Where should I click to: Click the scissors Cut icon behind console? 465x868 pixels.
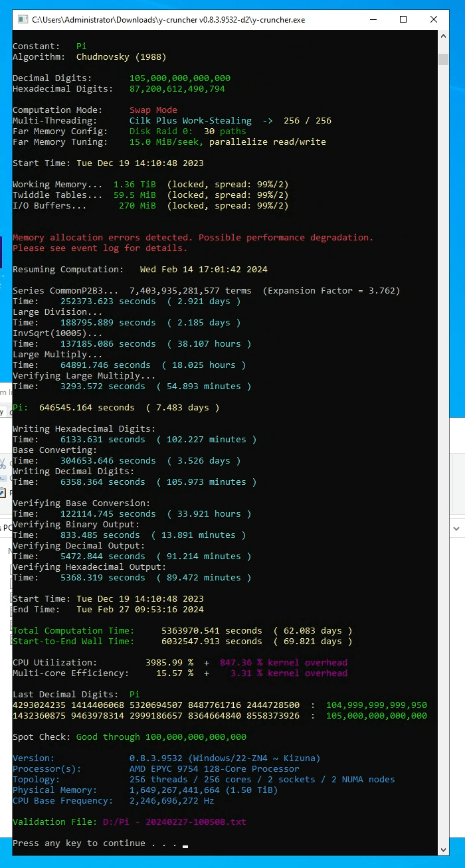coord(3,464)
